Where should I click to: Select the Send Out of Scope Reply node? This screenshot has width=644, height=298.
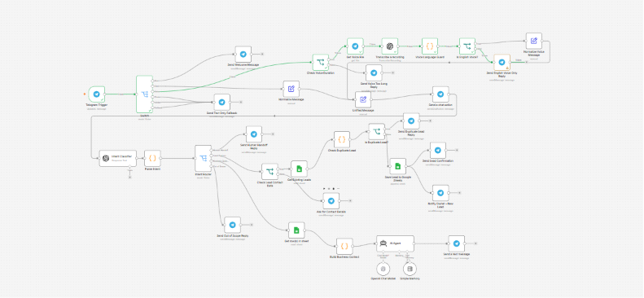(233, 225)
